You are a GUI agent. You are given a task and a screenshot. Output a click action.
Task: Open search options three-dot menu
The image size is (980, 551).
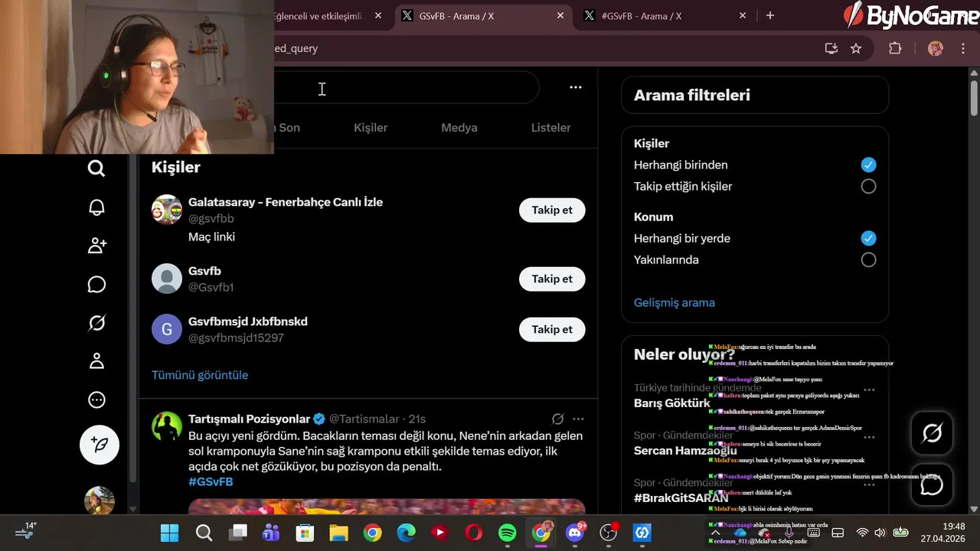tap(576, 88)
